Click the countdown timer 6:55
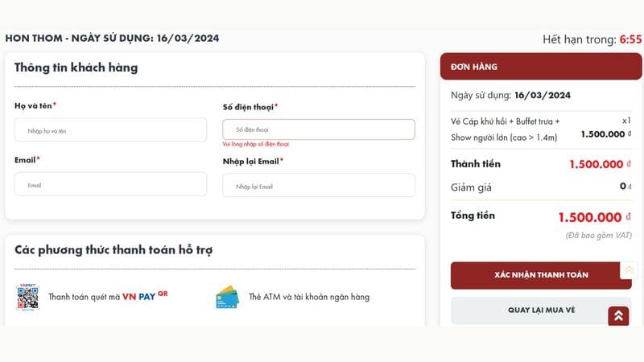Image resolution: width=644 pixels, height=362 pixels. point(630,39)
